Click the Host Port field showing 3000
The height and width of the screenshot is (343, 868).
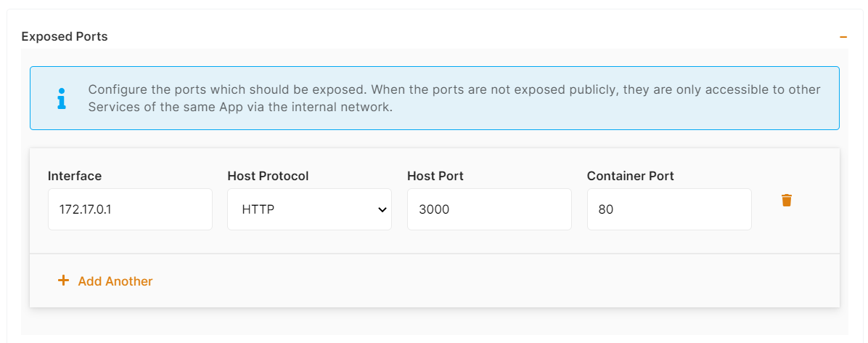tap(489, 209)
